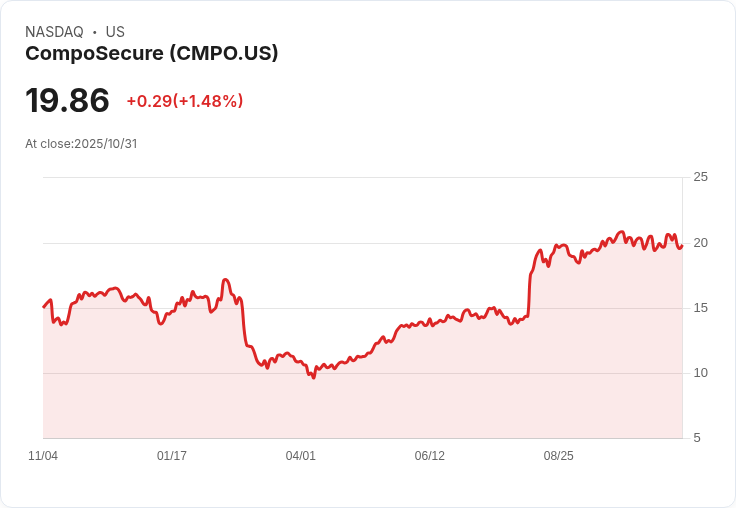Click the chart's lowest point near April
Image resolution: width=736 pixels, height=508 pixels.
tap(314, 377)
